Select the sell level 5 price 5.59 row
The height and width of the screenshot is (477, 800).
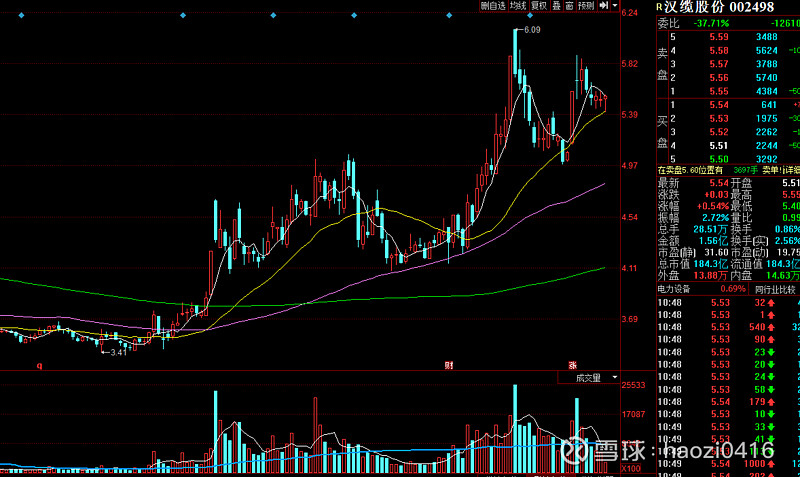[x=728, y=37]
